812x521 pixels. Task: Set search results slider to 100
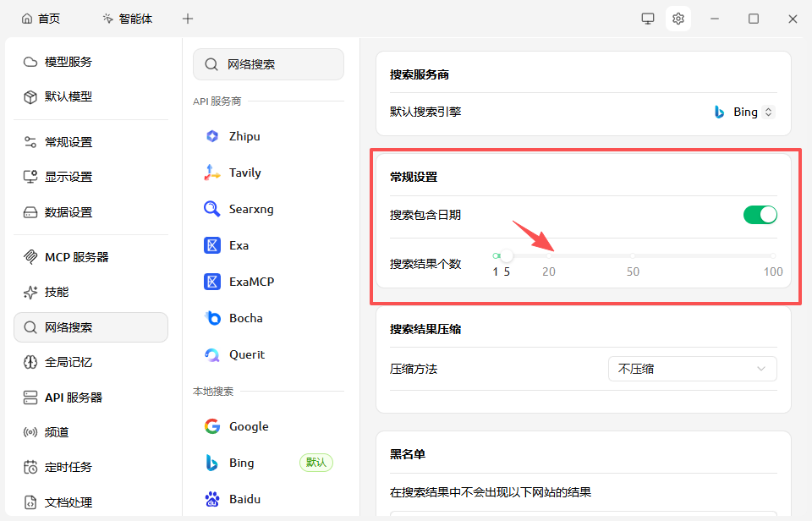pyautogui.click(x=772, y=255)
